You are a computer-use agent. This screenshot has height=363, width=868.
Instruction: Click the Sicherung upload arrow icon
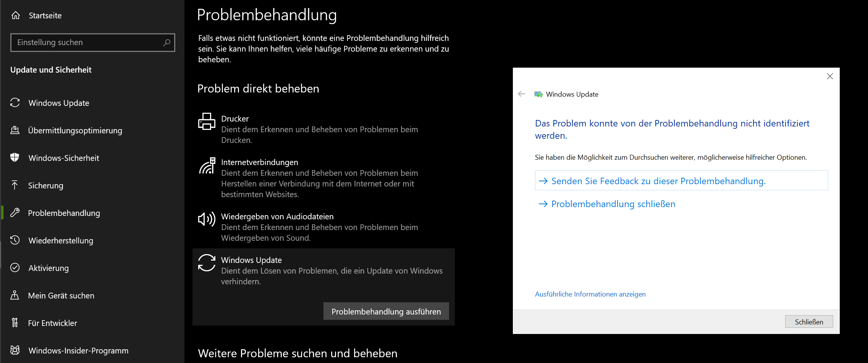(x=15, y=185)
